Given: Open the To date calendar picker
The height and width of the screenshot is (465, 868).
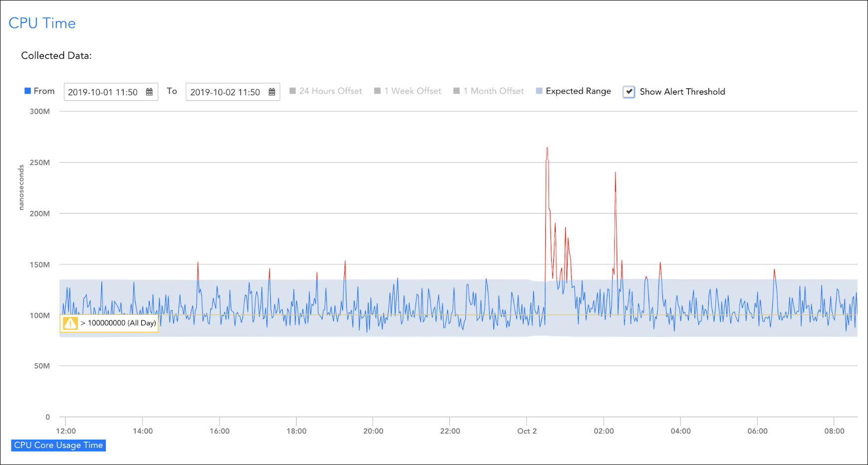Looking at the screenshot, I should [x=272, y=92].
